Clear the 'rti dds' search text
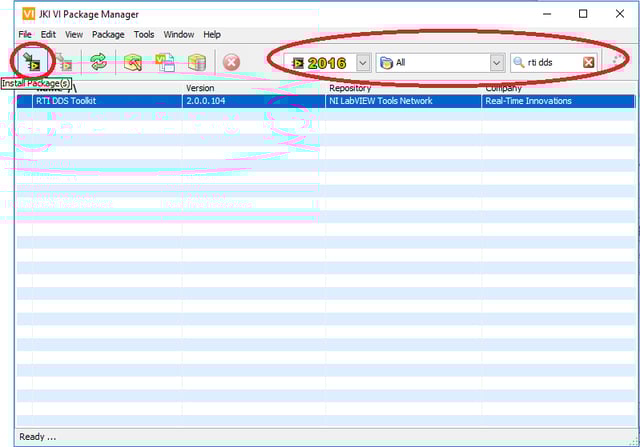 click(588, 62)
